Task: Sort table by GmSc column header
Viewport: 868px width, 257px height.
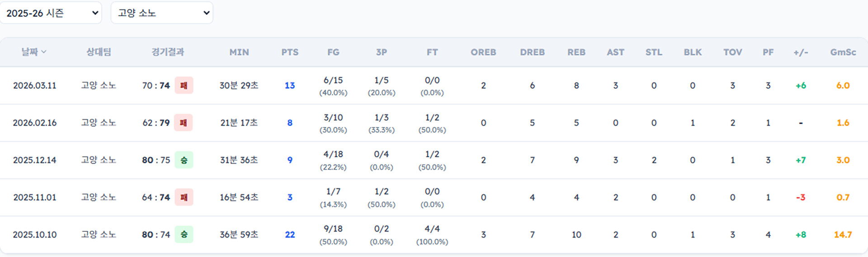Action: [x=843, y=52]
